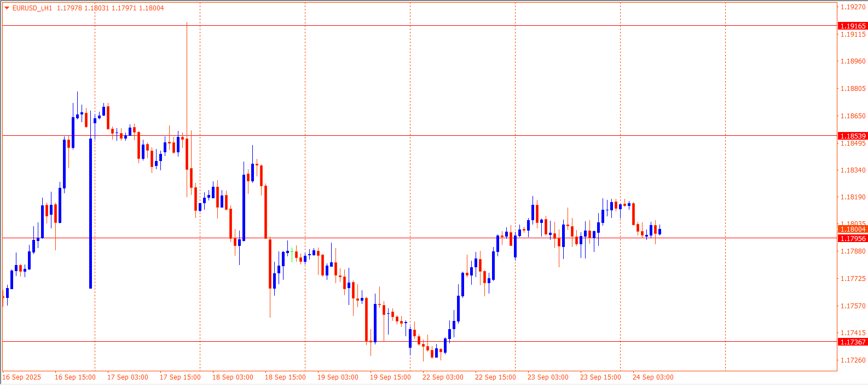This screenshot has height=385, width=868.
Task: Select the red 1.17367 price label
Action: click(853, 342)
